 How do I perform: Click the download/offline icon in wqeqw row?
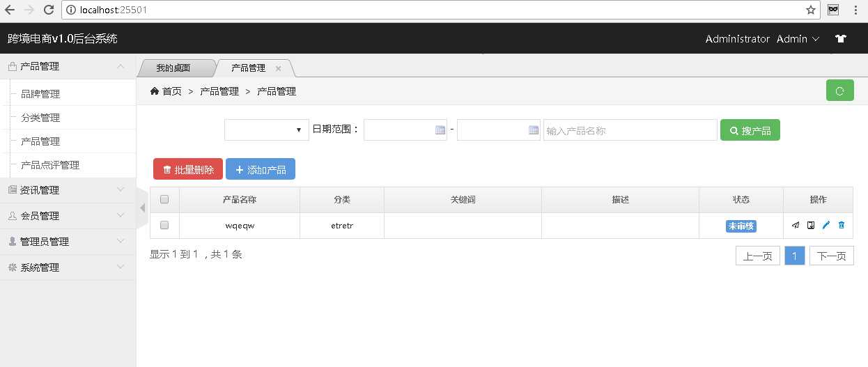[x=811, y=225]
